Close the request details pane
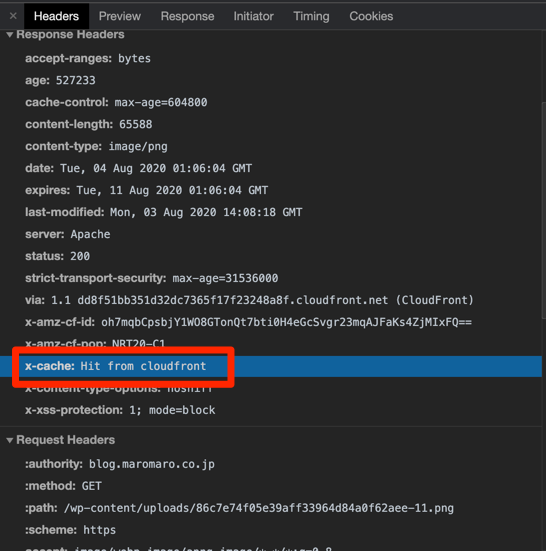 (13, 16)
